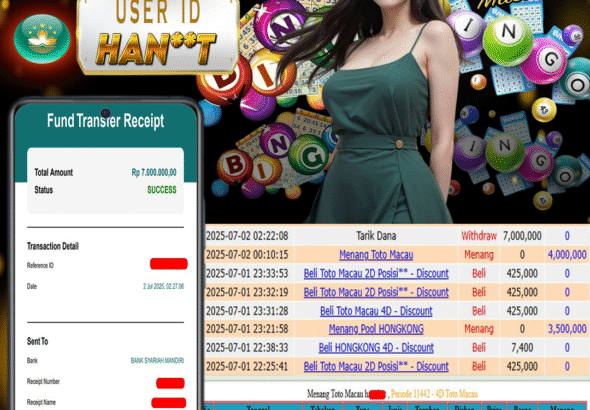Click the 7,400 bet amount cell
This screenshot has width=590, height=410.
pyautogui.click(x=522, y=348)
